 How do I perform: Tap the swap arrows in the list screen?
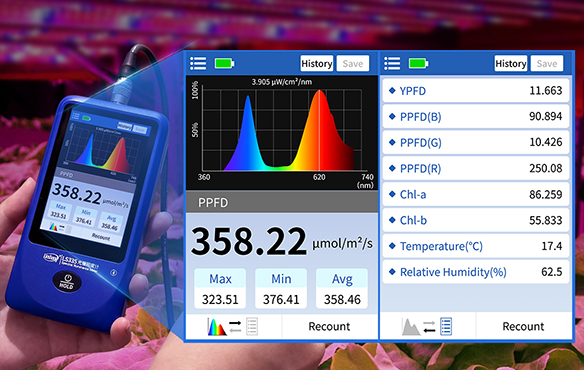(x=429, y=327)
